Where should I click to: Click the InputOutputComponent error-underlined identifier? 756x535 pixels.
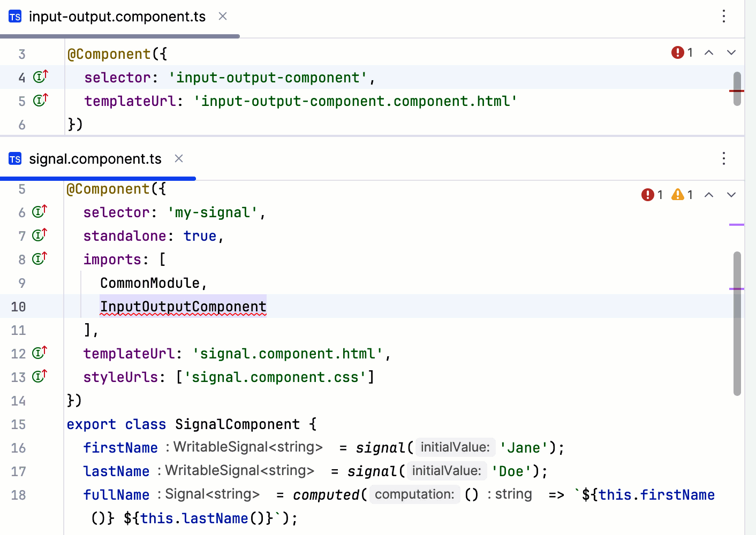coord(183,306)
